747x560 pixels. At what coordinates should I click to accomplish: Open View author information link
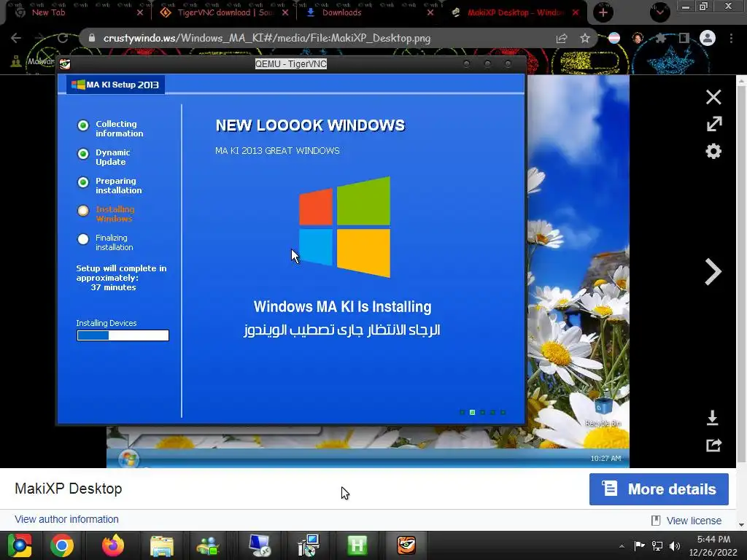pyautogui.click(x=66, y=519)
